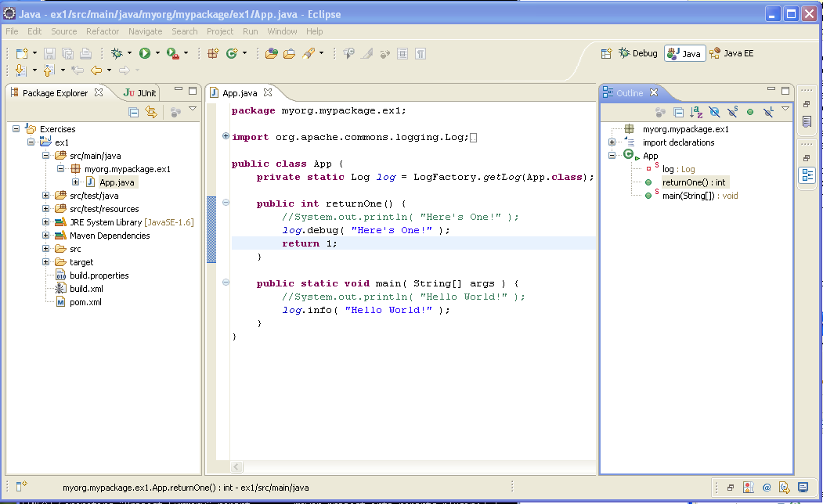
Task: Collapse the returnOne method fold marker
Action: 226,203
